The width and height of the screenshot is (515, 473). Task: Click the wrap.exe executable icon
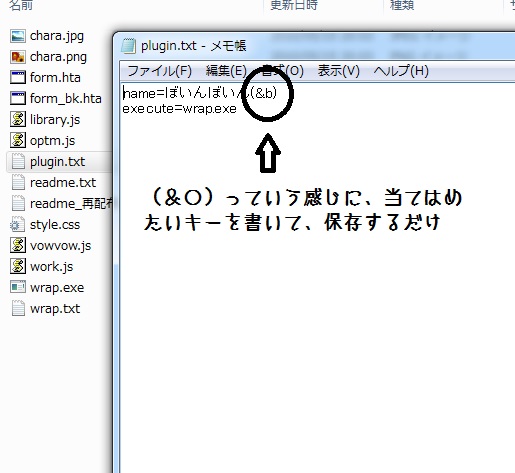click(x=18, y=287)
